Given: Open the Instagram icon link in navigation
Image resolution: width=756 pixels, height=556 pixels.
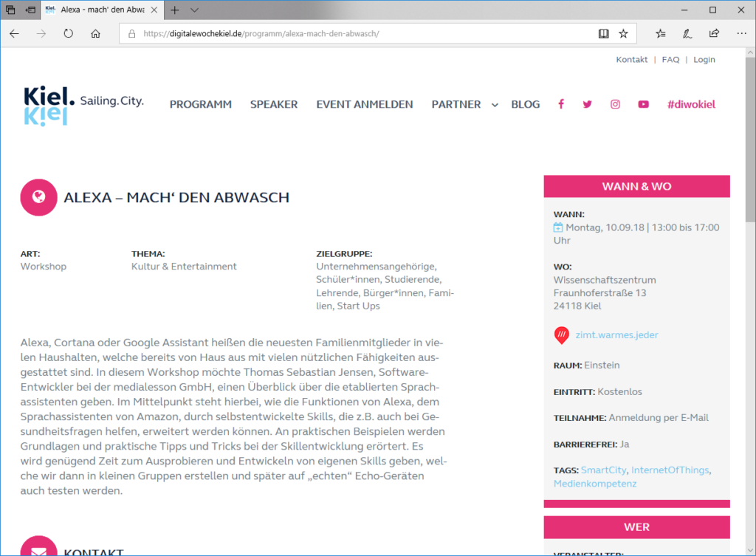Looking at the screenshot, I should (x=615, y=104).
